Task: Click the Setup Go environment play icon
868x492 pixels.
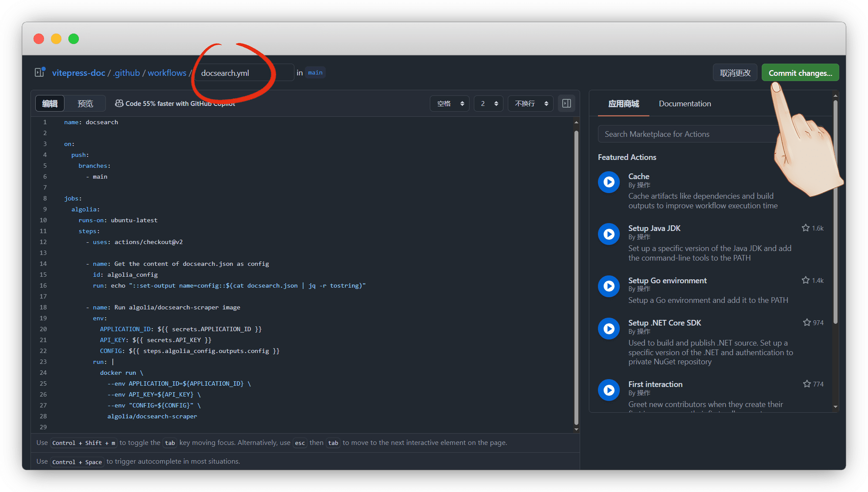Action: tap(608, 286)
